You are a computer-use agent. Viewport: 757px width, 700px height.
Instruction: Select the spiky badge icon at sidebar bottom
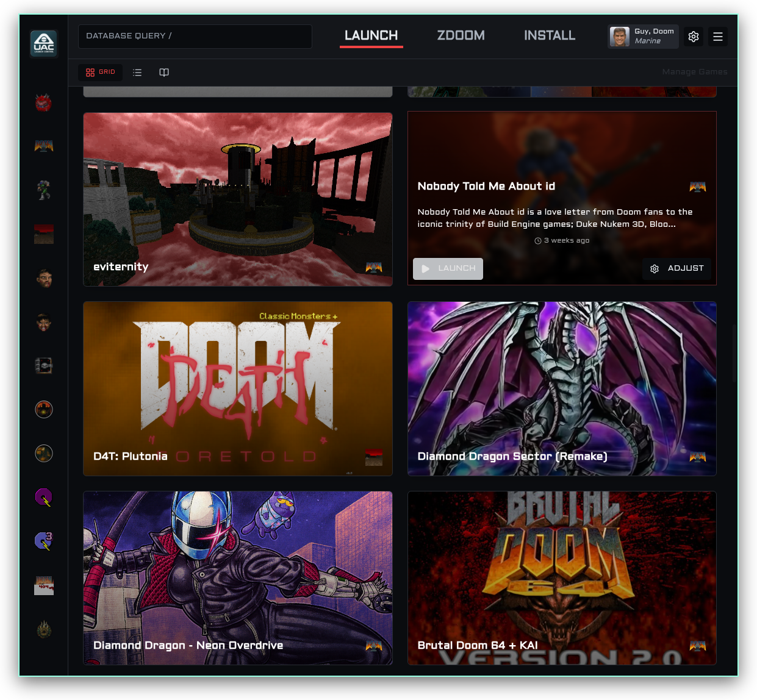[x=43, y=629]
